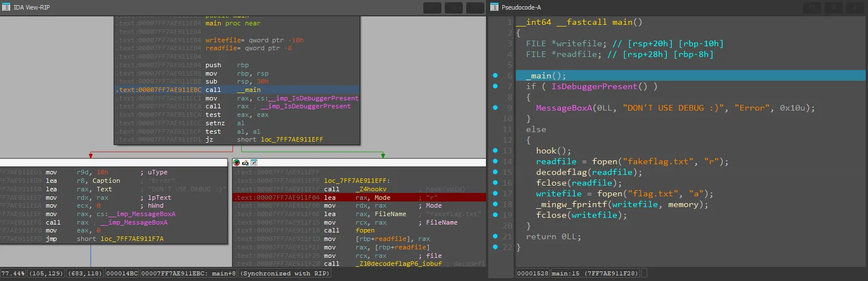Click the group nodes icon on graph node

[254, 163]
